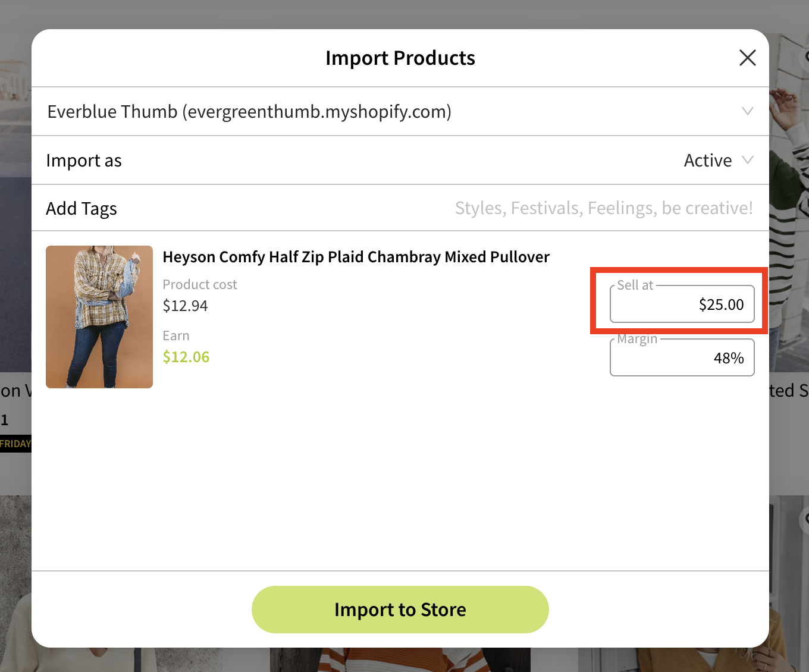Open the Heyson Comfy Pullover product title
809x672 pixels.
(356, 257)
